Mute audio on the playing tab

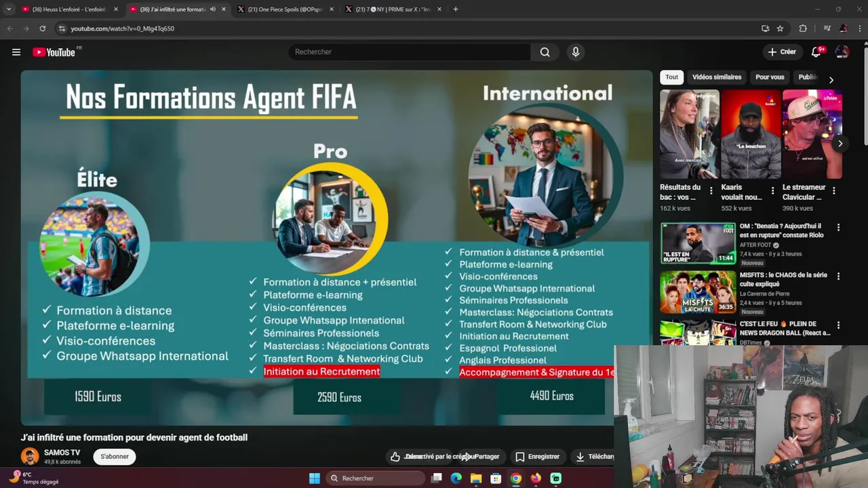pos(213,9)
